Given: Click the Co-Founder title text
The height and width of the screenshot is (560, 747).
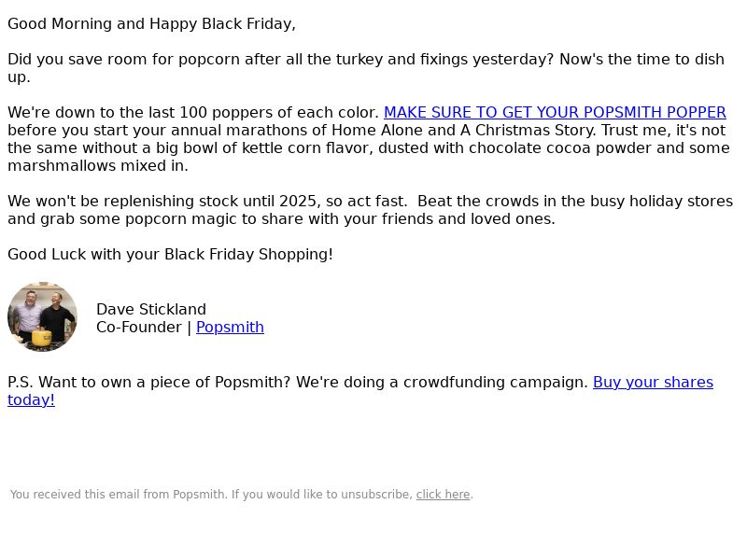Looking at the screenshot, I should coord(138,328).
